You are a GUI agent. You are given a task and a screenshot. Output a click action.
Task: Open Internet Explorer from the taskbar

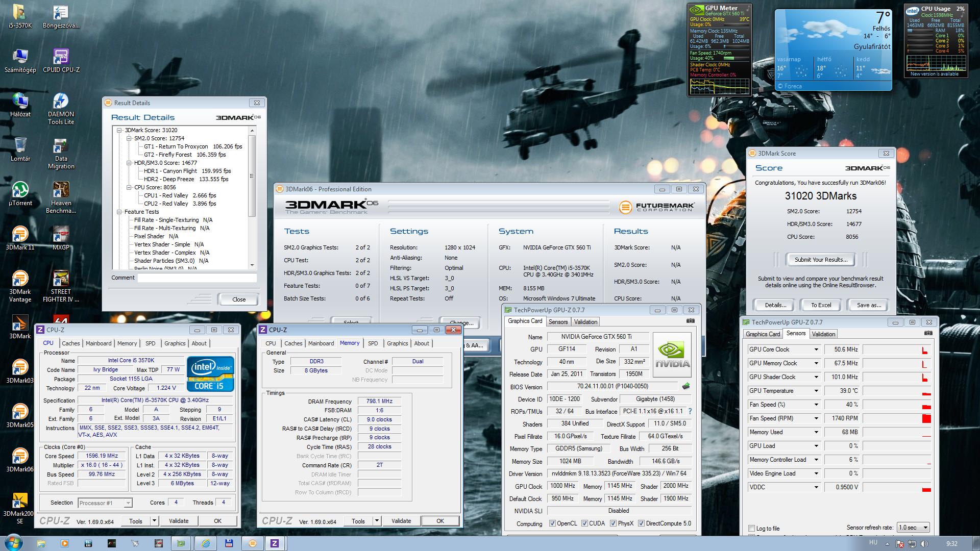[x=205, y=543]
